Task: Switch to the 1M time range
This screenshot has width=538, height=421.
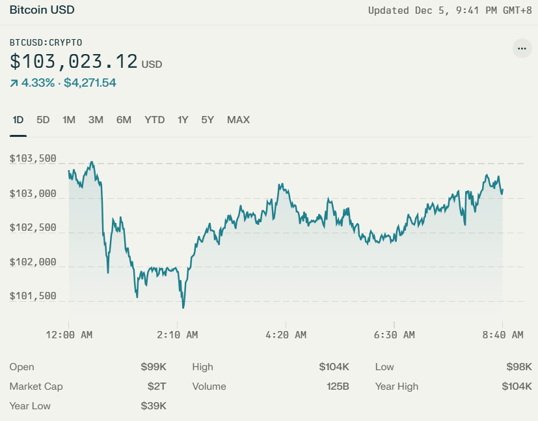Action: pyautogui.click(x=69, y=120)
